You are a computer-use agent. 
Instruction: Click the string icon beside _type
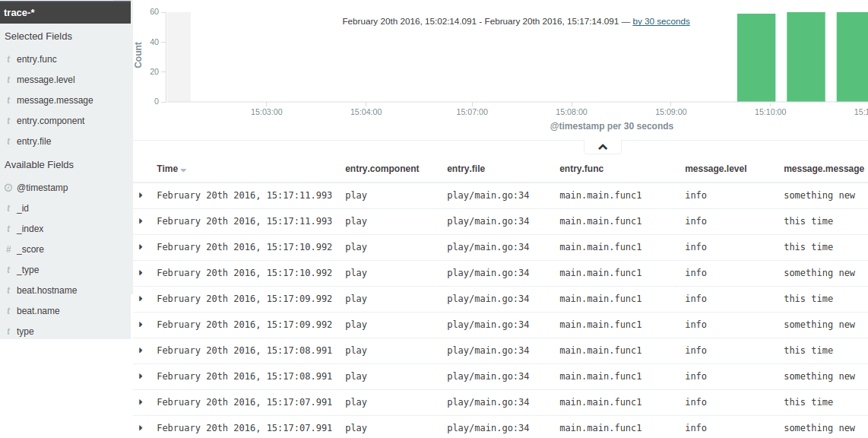point(8,269)
